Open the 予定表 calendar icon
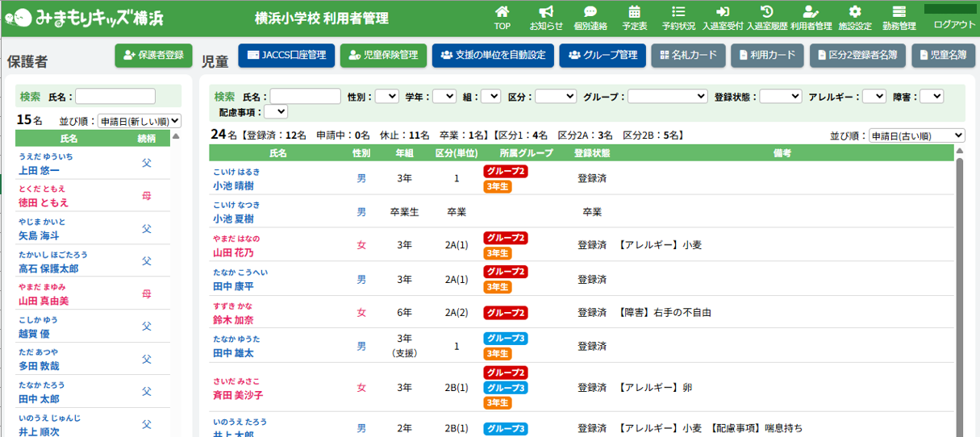The width and height of the screenshot is (980, 437). coord(635,12)
